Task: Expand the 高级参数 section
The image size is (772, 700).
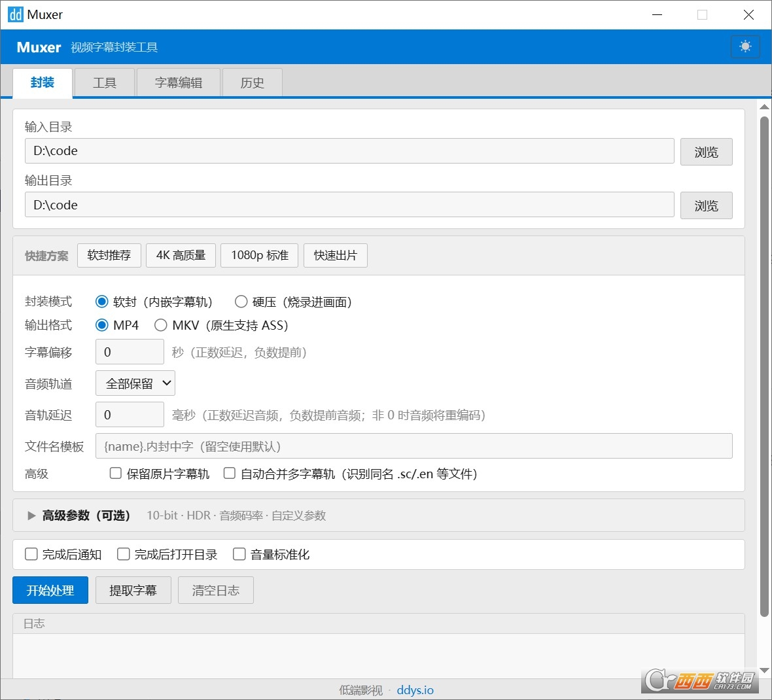Action: 31,516
